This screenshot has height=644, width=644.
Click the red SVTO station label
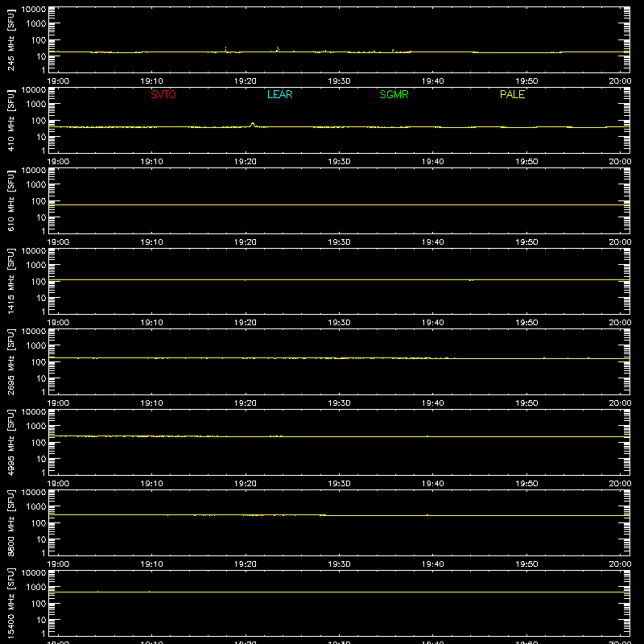163,94
